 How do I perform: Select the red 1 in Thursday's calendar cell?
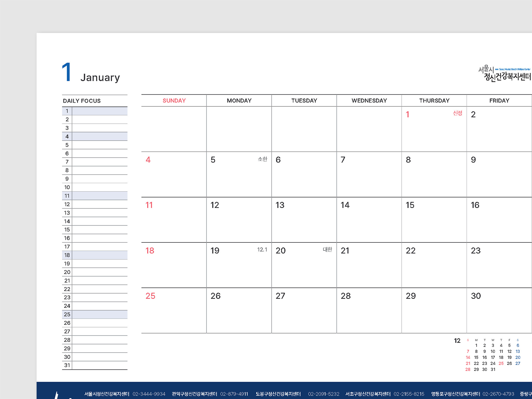point(408,114)
